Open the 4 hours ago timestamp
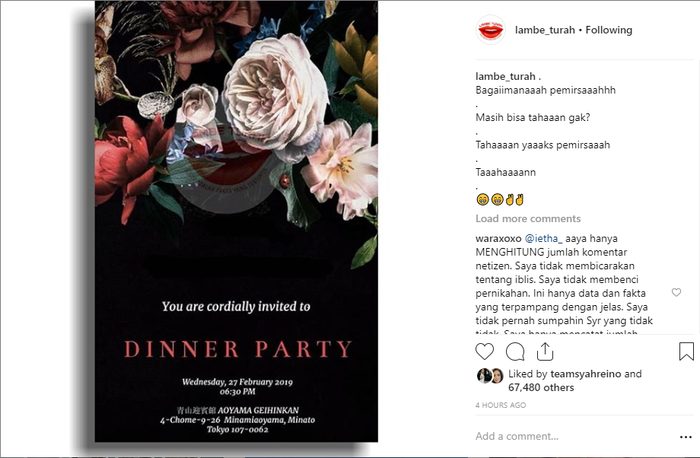Image resolution: width=700 pixels, height=458 pixels. click(500, 405)
